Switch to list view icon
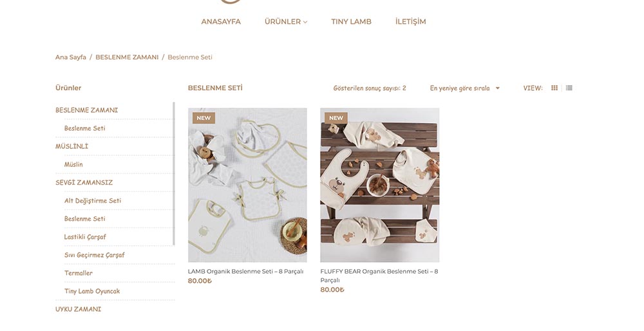 569,88
